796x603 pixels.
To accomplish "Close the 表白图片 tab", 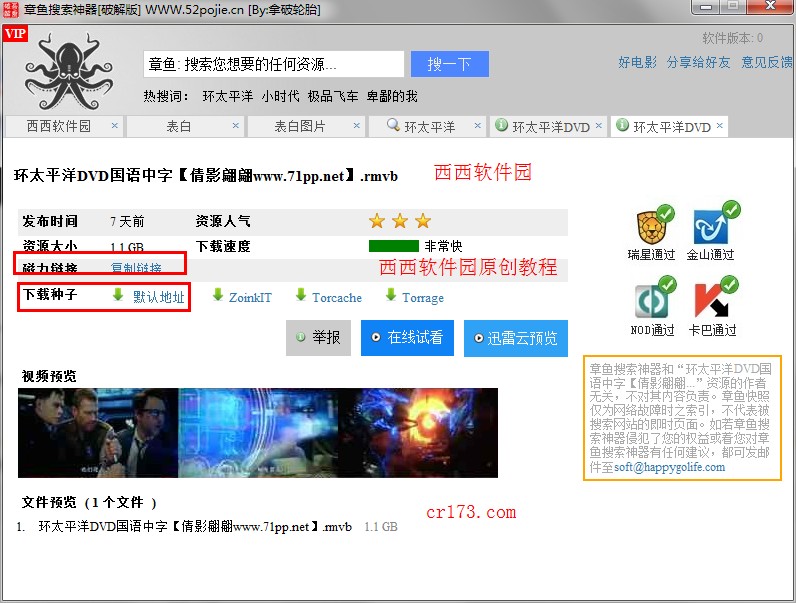I will point(357,125).
